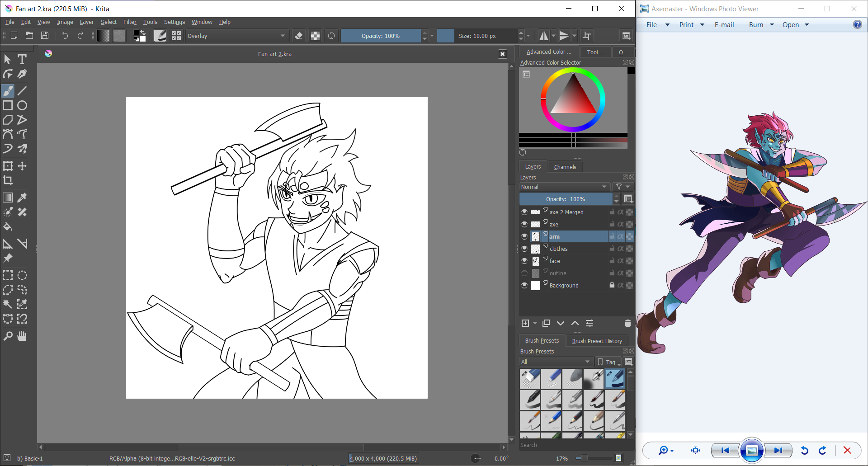Select the Contiguous Selection magic wand tool
Image resolution: width=868 pixels, height=466 pixels.
tap(8, 304)
